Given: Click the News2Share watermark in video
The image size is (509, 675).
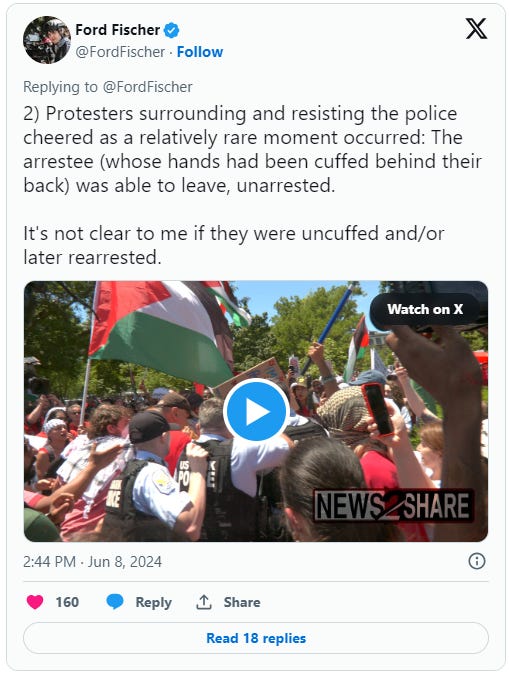Looking at the screenshot, I should point(393,506).
